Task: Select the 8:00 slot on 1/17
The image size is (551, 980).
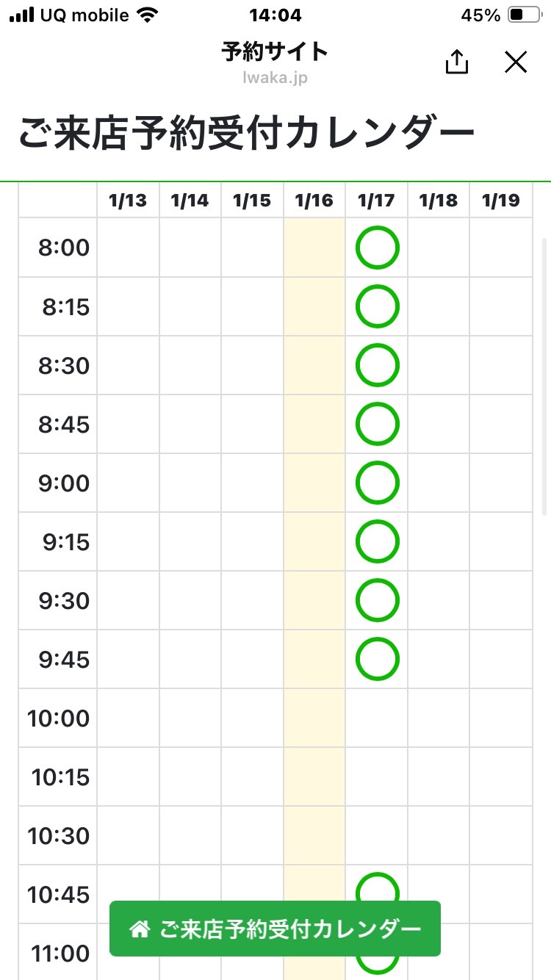Action: (x=378, y=248)
